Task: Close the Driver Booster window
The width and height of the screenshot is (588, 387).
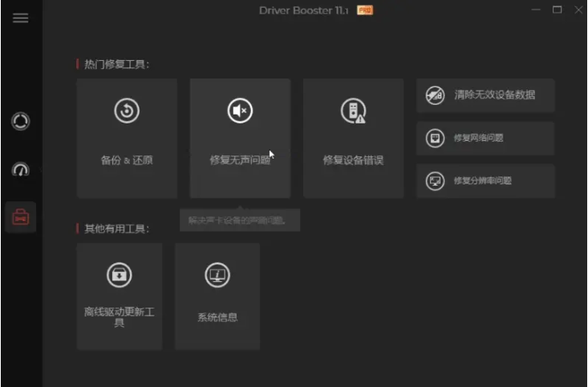Action: [578, 10]
